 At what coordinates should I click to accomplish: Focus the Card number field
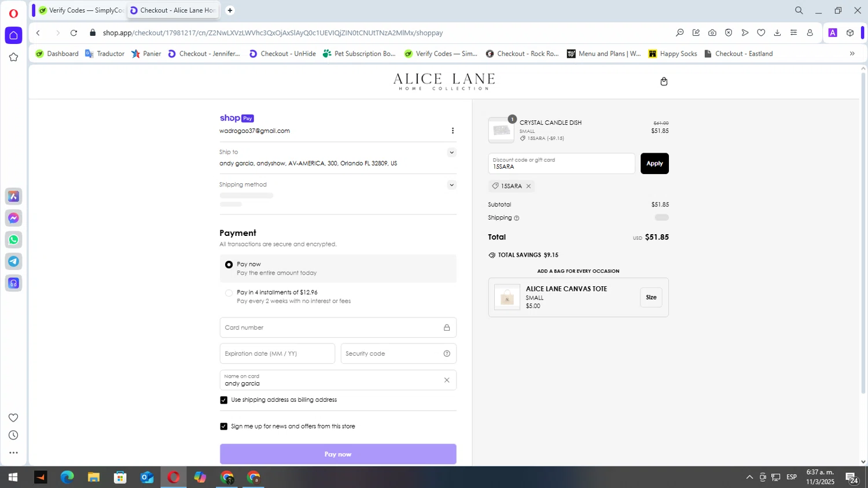coord(338,327)
